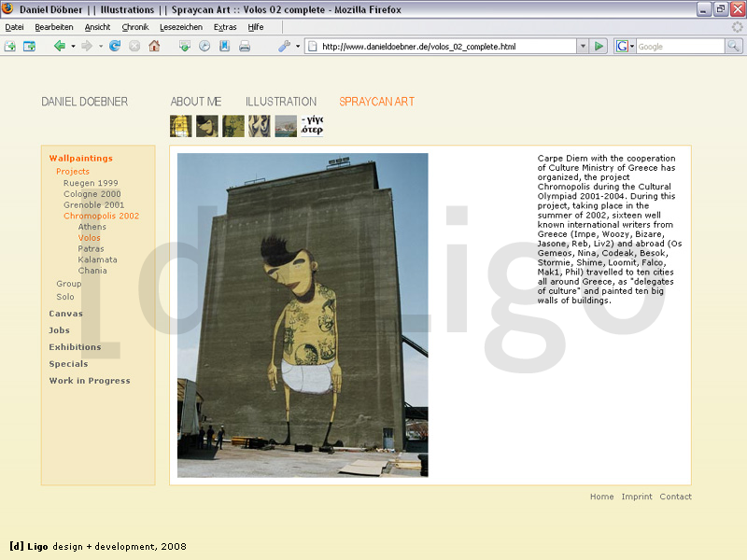This screenshot has height=560, width=747.
Task: Open the Bearbeiten menu
Action: click(54, 27)
